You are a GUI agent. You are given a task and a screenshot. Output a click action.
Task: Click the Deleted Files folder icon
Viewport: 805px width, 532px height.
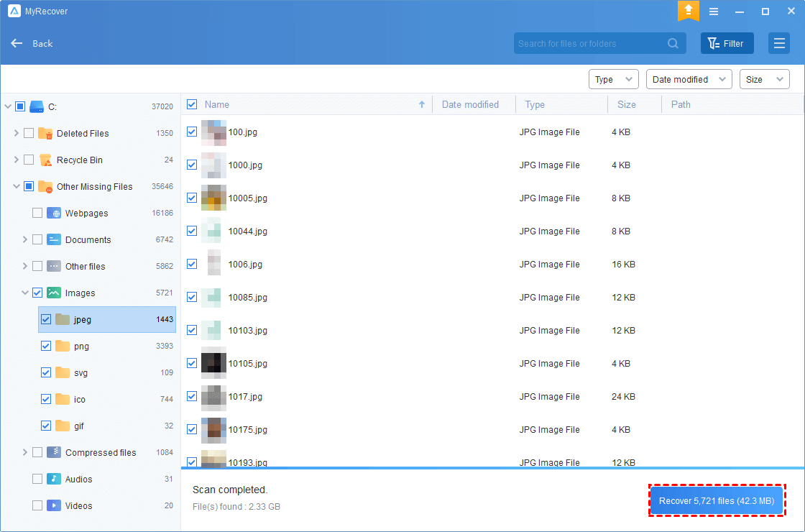click(x=45, y=133)
